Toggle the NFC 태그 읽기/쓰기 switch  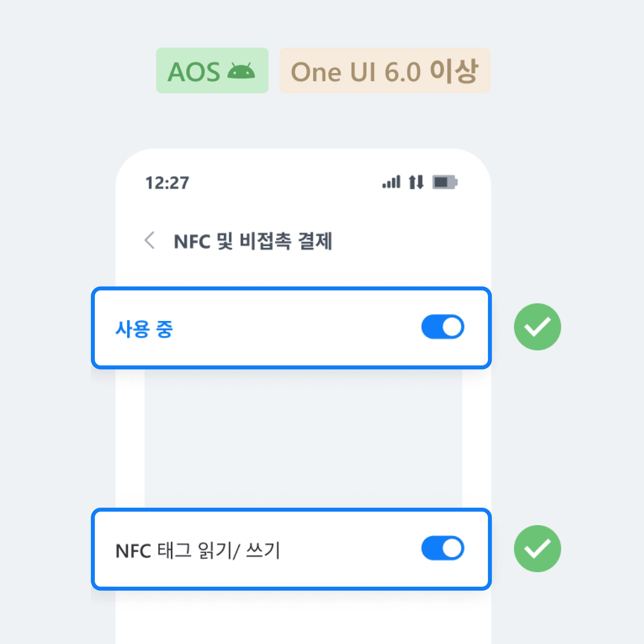tap(442, 548)
